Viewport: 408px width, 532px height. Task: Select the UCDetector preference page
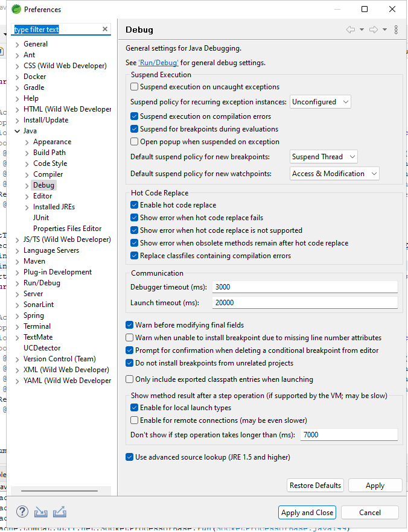click(x=42, y=348)
